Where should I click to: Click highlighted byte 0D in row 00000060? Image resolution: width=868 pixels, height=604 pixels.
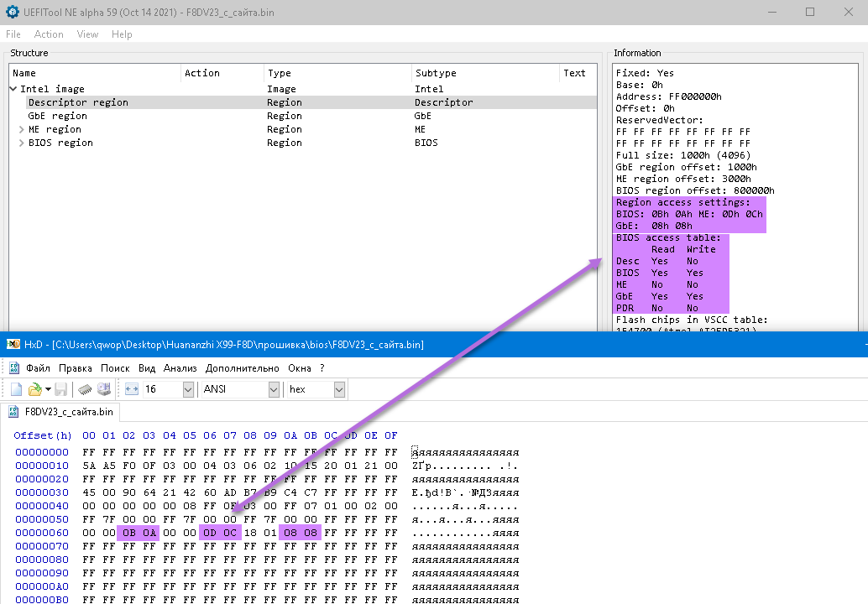pos(210,533)
